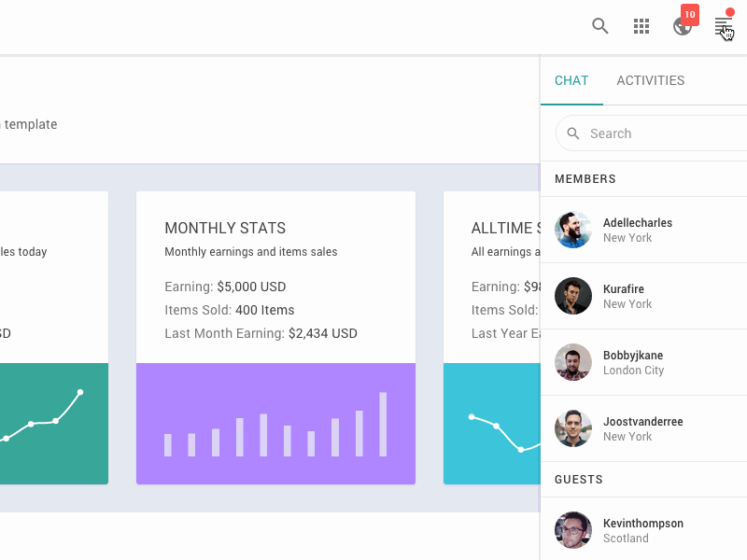Start a conversation with Joostvanderree
Screen dimensions: 747x560
coord(642,428)
